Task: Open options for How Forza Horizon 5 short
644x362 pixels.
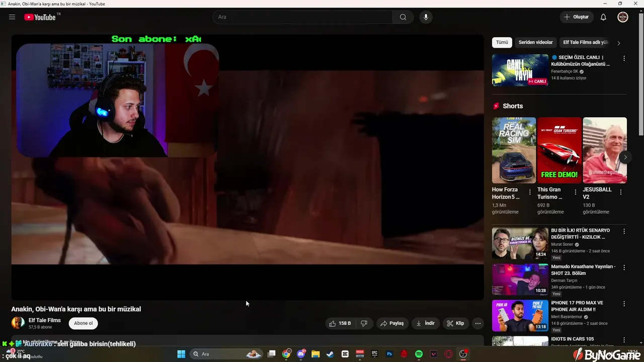Action: pos(530,192)
